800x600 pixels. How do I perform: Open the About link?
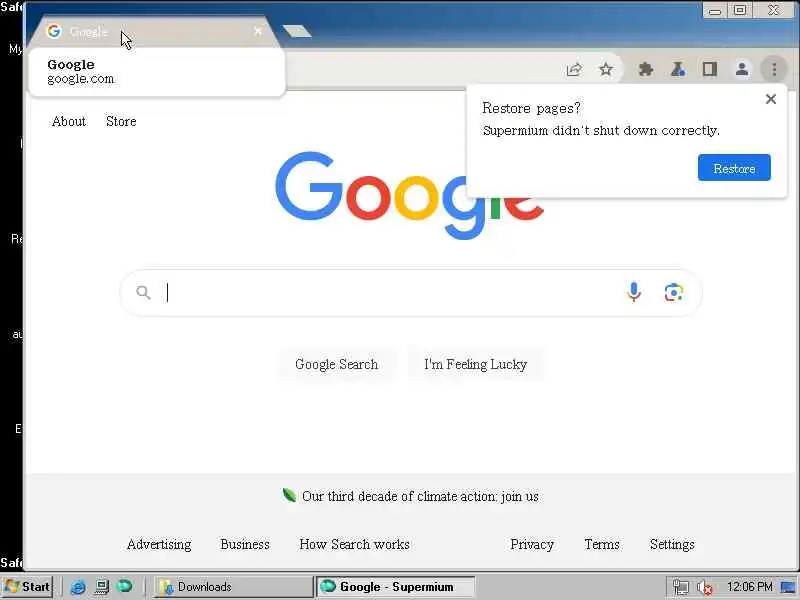[x=69, y=121]
